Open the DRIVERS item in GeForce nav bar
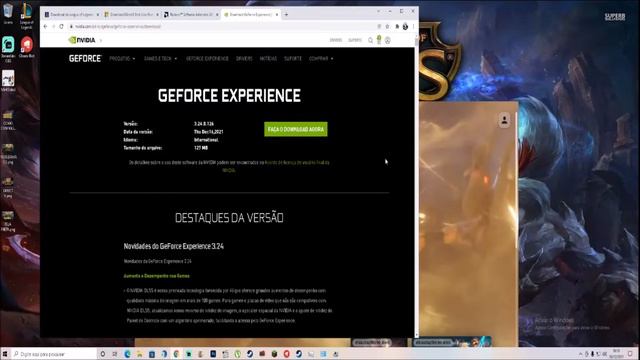 click(244, 59)
